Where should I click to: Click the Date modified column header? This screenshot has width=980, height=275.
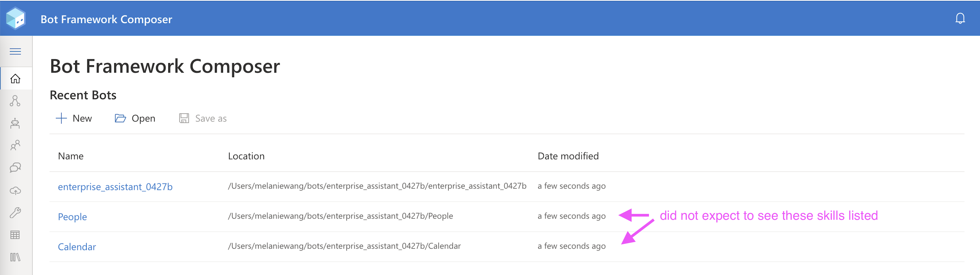coord(568,156)
